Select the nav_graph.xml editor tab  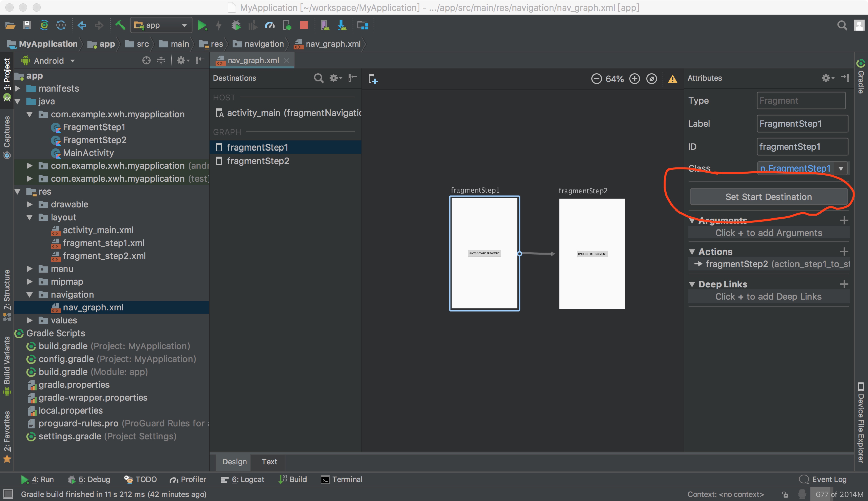click(x=252, y=60)
